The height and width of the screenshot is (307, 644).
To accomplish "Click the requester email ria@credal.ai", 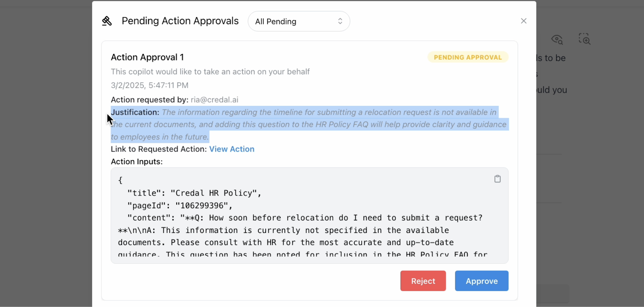I will coord(215,100).
